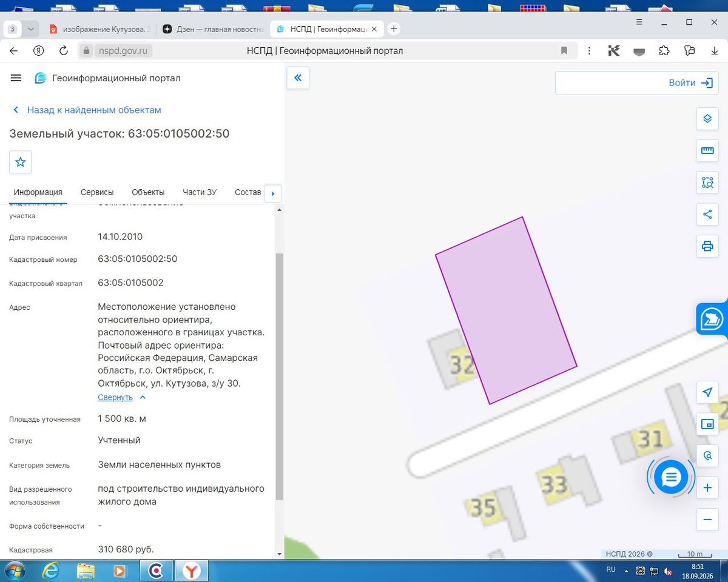Open File Explorer from taskbar
The image size is (728, 582).
86,570
